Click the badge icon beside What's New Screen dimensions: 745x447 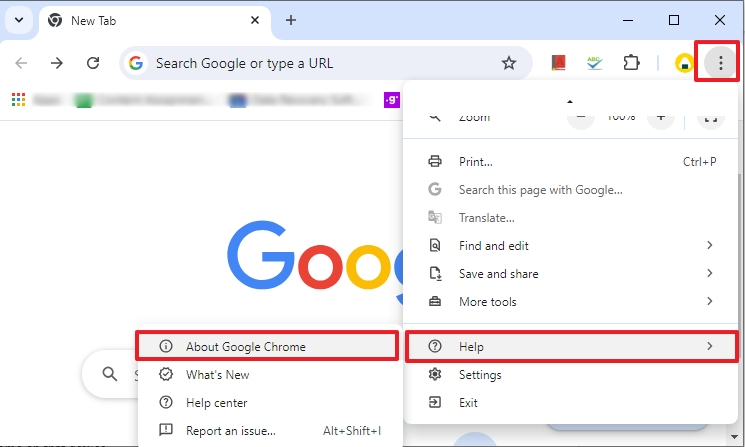pos(165,374)
